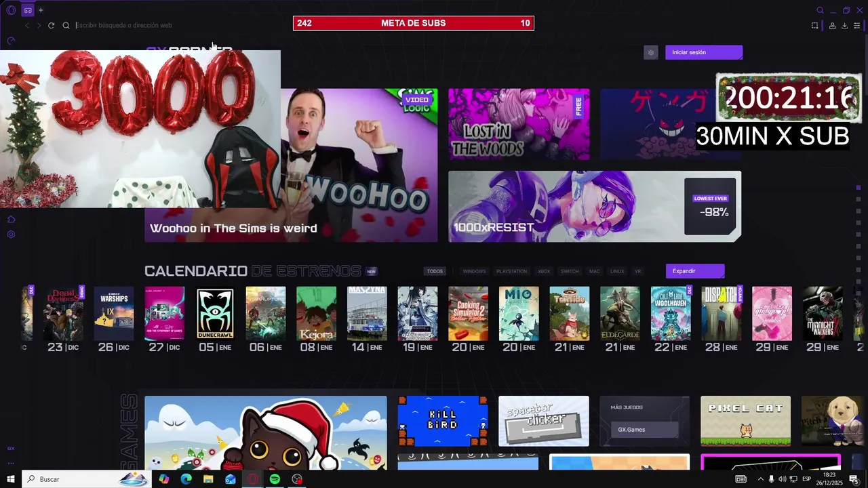
Task: Open the Tailside game cover
Action: click(x=570, y=313)
